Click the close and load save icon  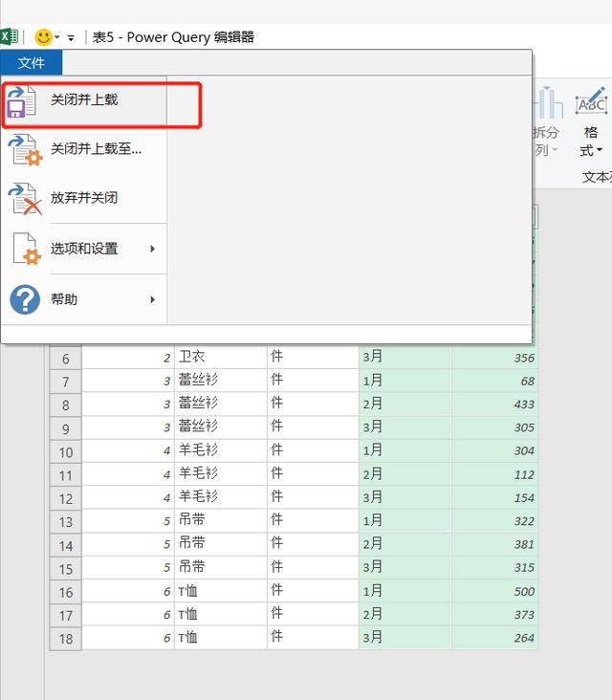(x=21, y=102)
